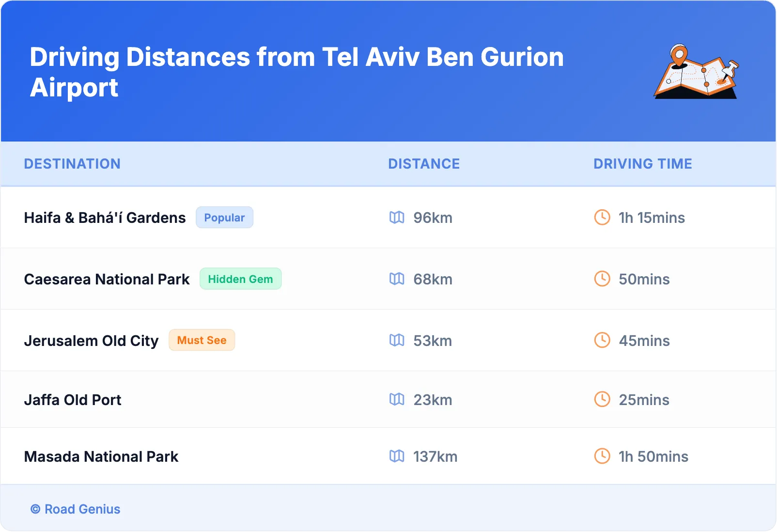
Task: Click the clock icon in Caesarea National Park row
Action: [x=602, y=279]
